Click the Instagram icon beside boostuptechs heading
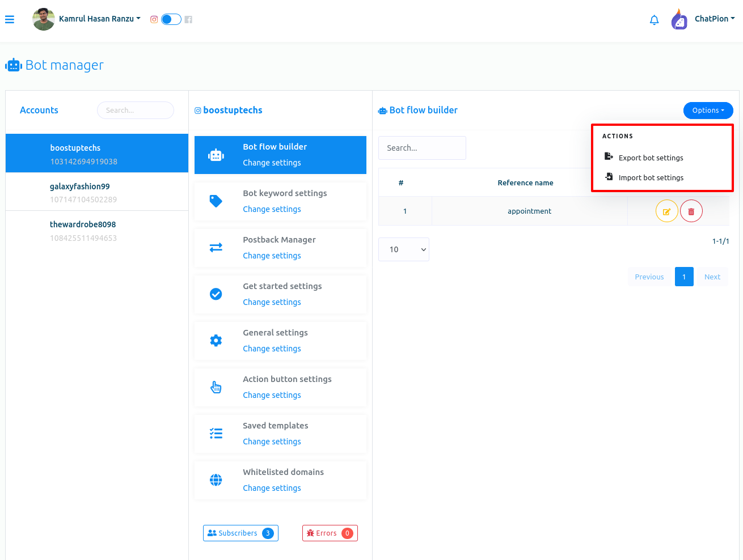Screen dimensions: 743x560 point(198,111)
